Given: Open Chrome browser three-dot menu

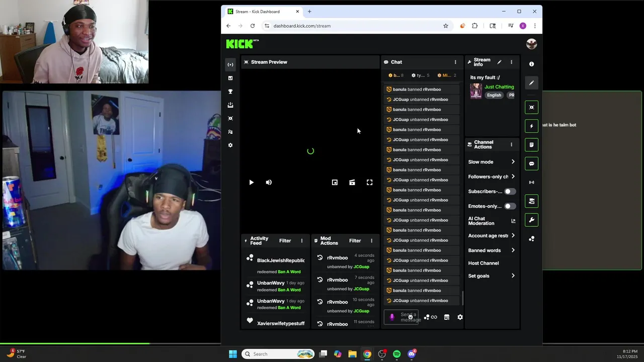Looking at the screenshot, I should coord(535,26).
